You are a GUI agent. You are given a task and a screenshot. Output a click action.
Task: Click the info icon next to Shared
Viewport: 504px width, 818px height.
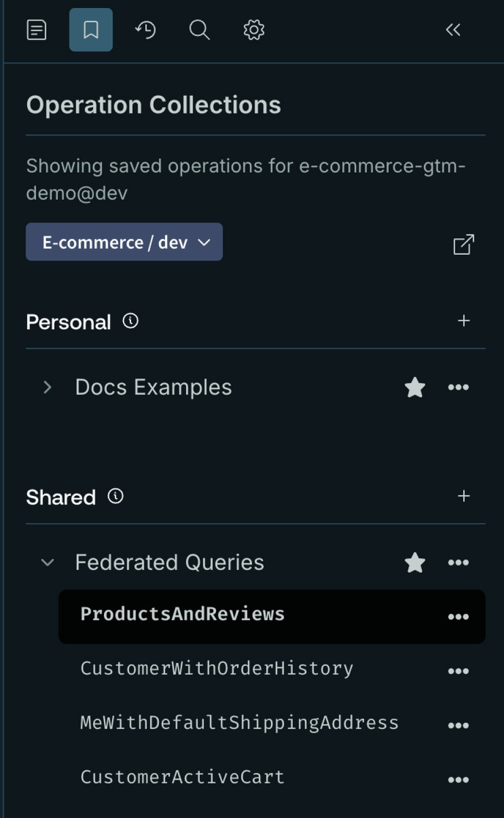coord(115,496)
